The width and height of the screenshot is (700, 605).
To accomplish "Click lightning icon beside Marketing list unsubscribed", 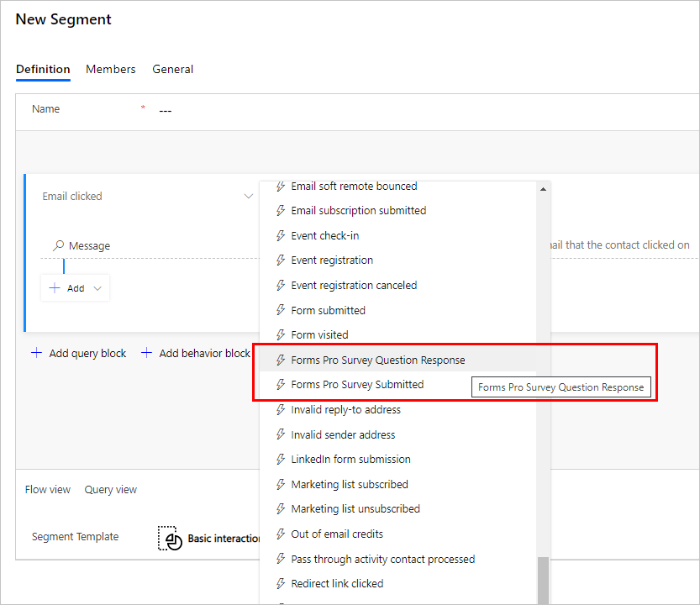I will [x=281, y=508].
